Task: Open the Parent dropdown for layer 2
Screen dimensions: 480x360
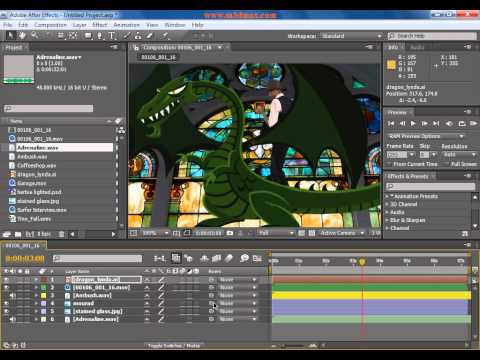Action: pos(237,288)
